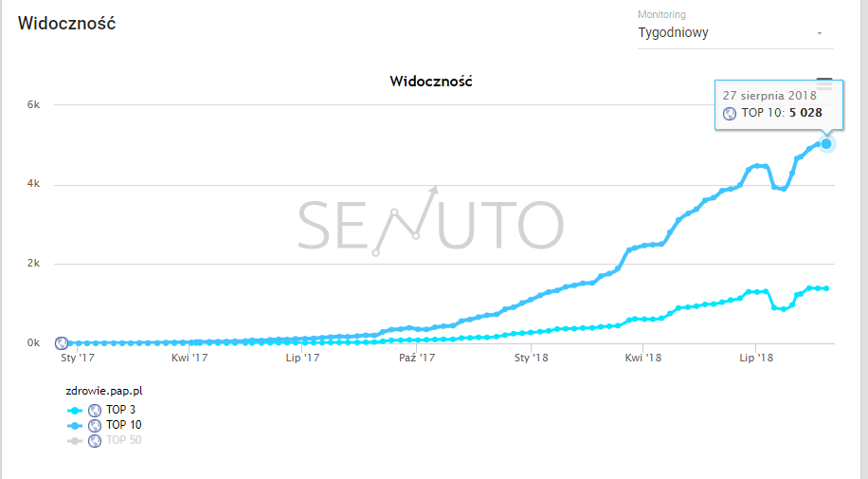This screenshot has width=868, height=479.
Task: Click the Widoczność chart title
Action: 430,82
